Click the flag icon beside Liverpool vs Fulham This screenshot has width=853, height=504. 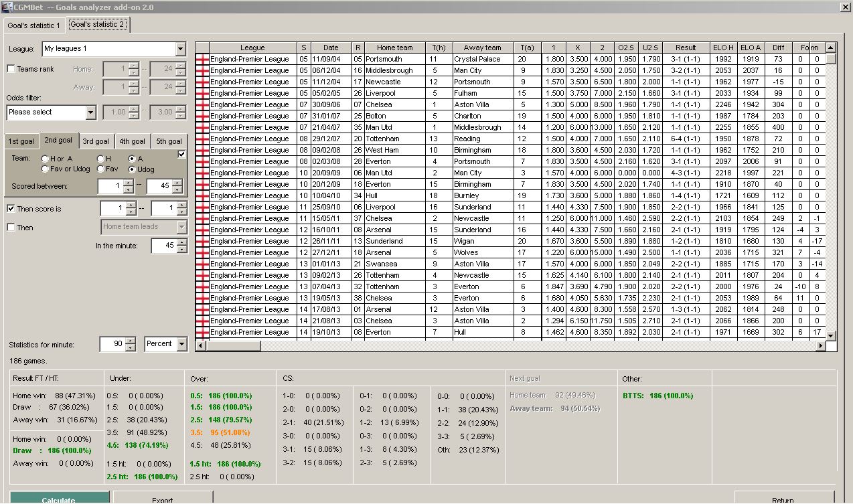[202, 93]
